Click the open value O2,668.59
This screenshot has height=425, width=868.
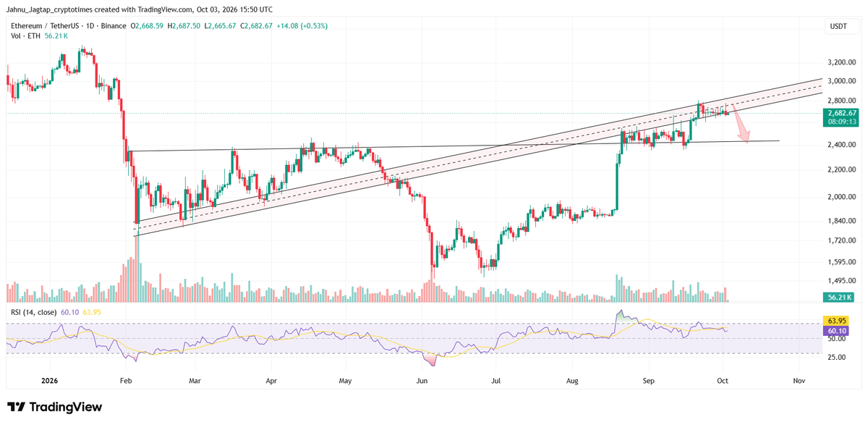point(148,26)
